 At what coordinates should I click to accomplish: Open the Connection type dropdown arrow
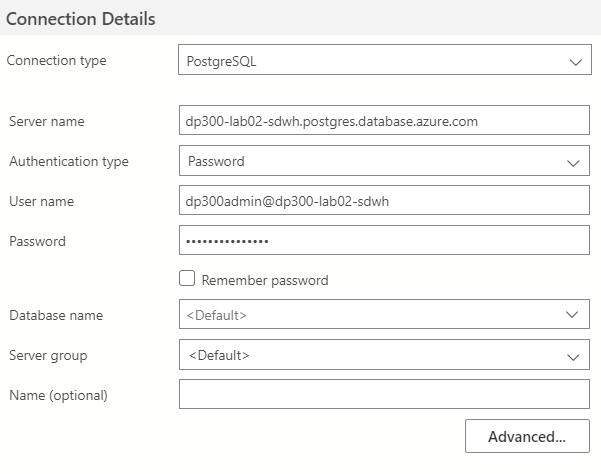574,61
